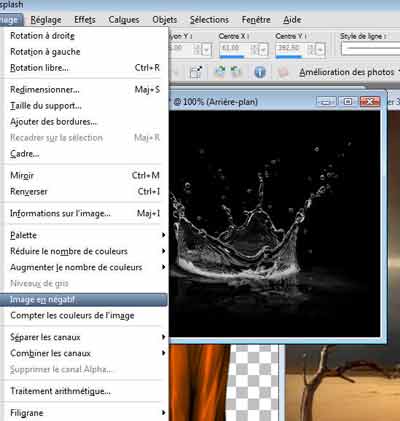Select Rotation libre... menu entry
400x421 pixels.
pyautogui.click(x=84, y=68)
